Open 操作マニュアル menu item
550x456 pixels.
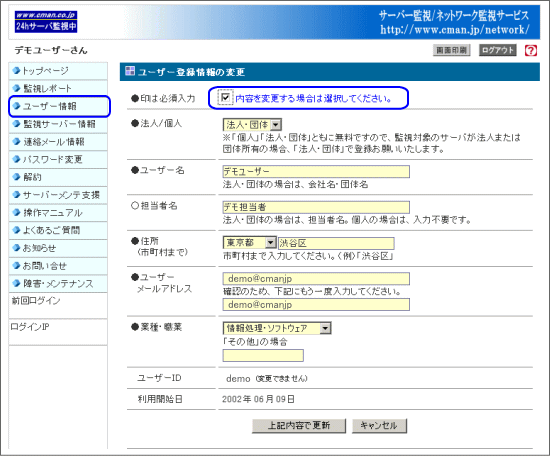click(x=58, y=213)
